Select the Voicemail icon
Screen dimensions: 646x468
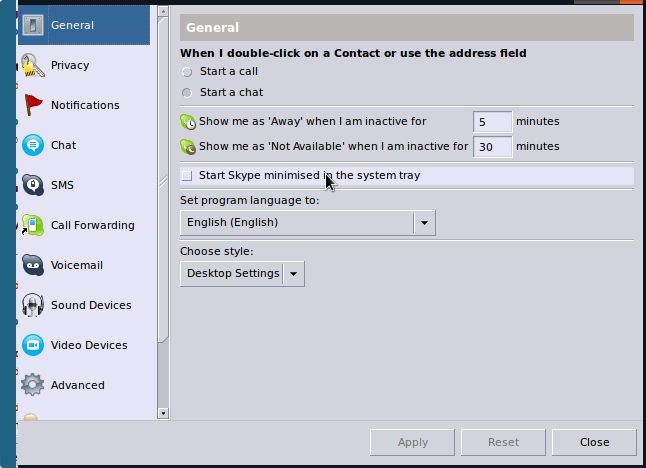click(33, 265)
